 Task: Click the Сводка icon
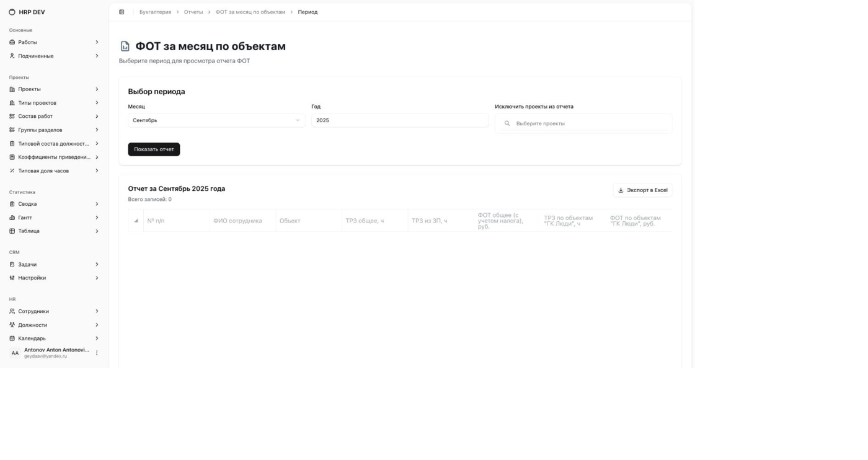point(12,204)
